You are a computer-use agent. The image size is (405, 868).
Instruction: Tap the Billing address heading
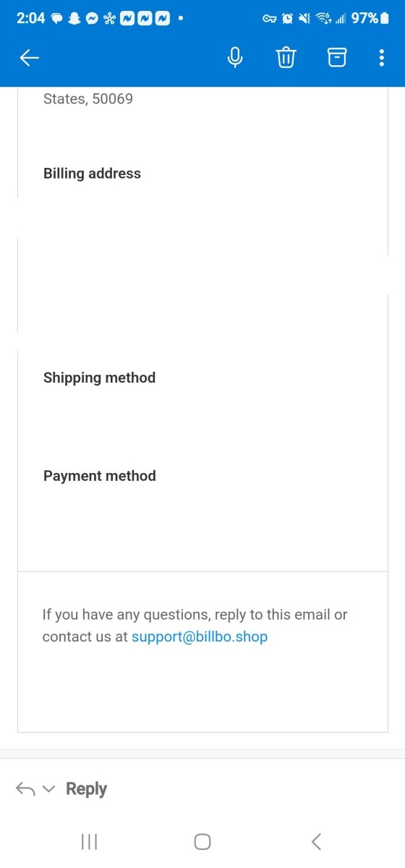tap(92, 174)
